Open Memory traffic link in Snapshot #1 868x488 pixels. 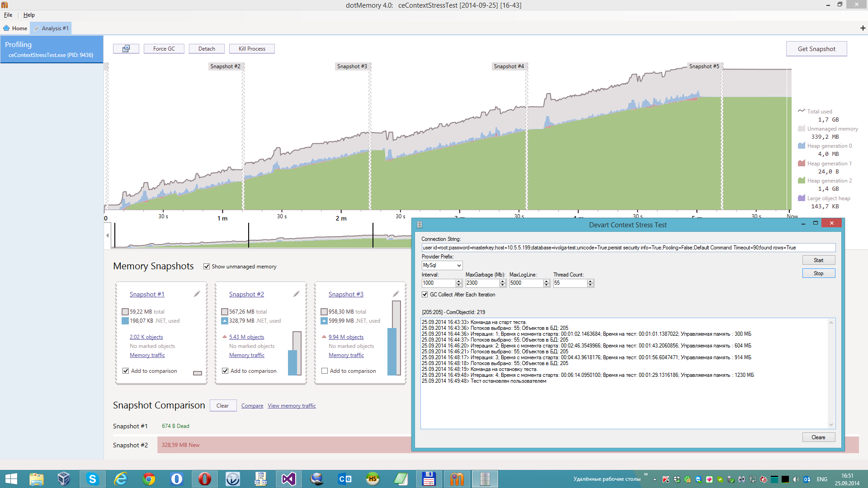pyautogui.click(x=147, y=355)
